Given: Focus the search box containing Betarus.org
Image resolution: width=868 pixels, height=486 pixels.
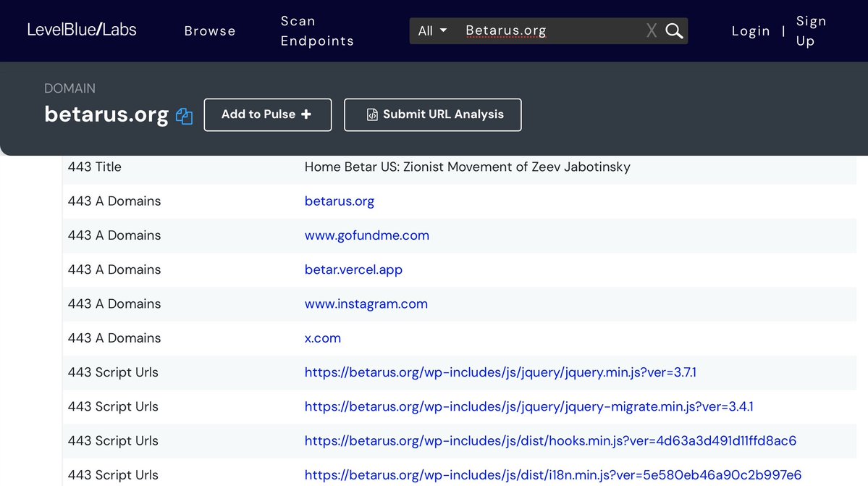Looking at the screenshot, I should [x=550, y=31].
